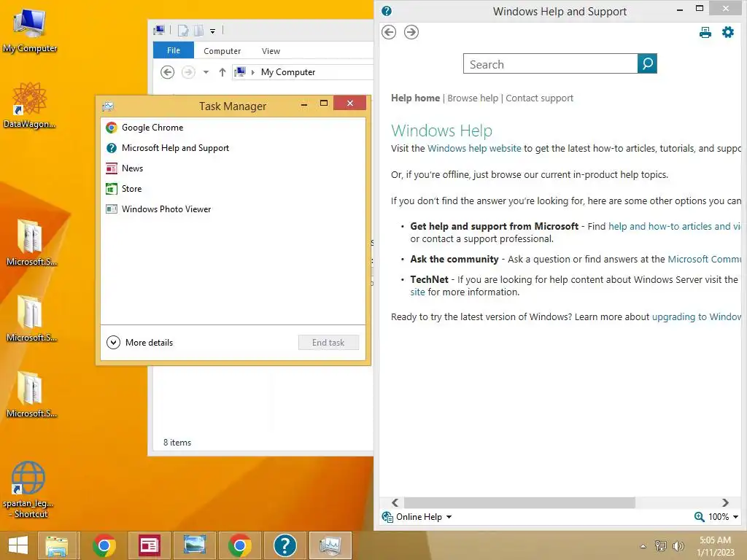Viewport: 747px width, 560px height.
Task: Click the TechNet site link
Action: coord(417,292)
